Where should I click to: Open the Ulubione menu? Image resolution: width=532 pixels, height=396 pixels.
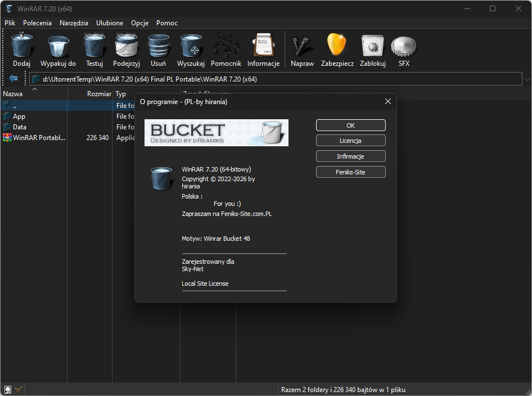pyautogui.click(x=110, y=22)
